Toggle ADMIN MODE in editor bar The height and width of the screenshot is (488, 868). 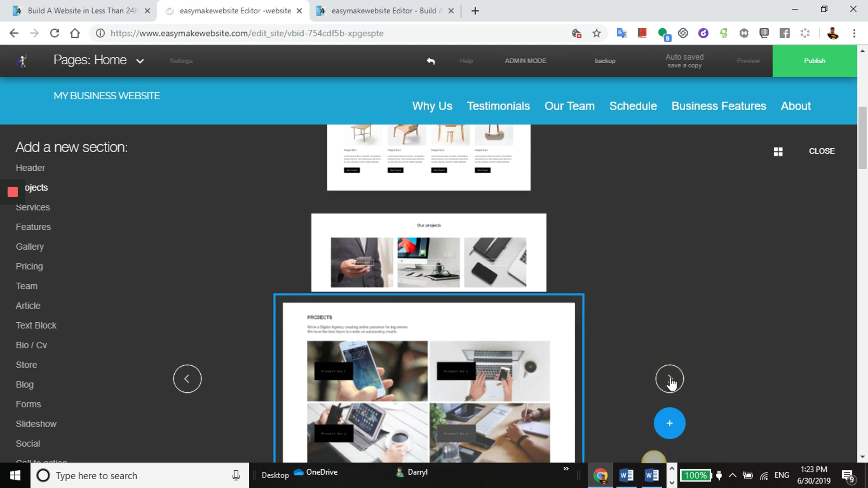525,61
